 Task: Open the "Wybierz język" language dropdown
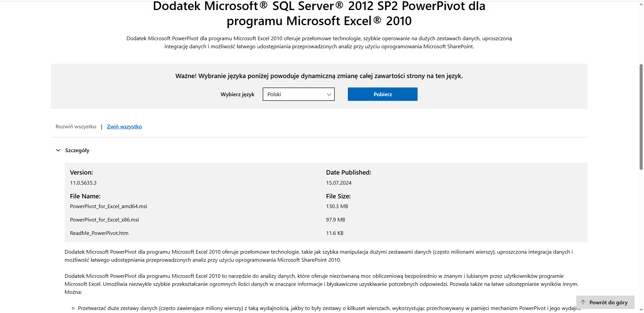[298, 94]
